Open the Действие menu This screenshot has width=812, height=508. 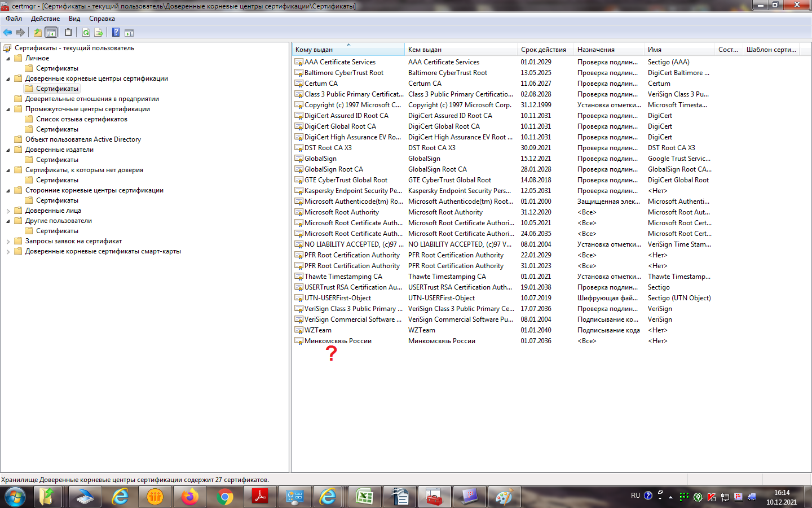pos(45,19)
